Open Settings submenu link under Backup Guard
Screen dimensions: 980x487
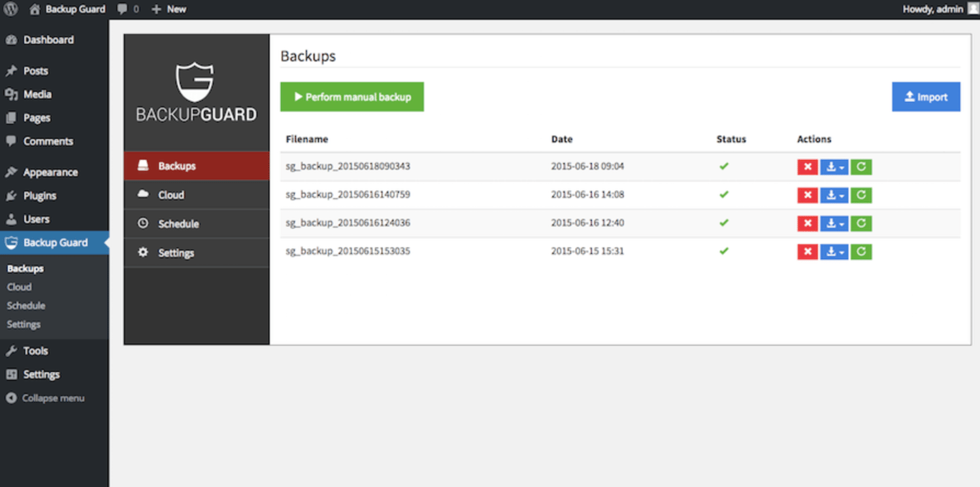pos(24,324)
